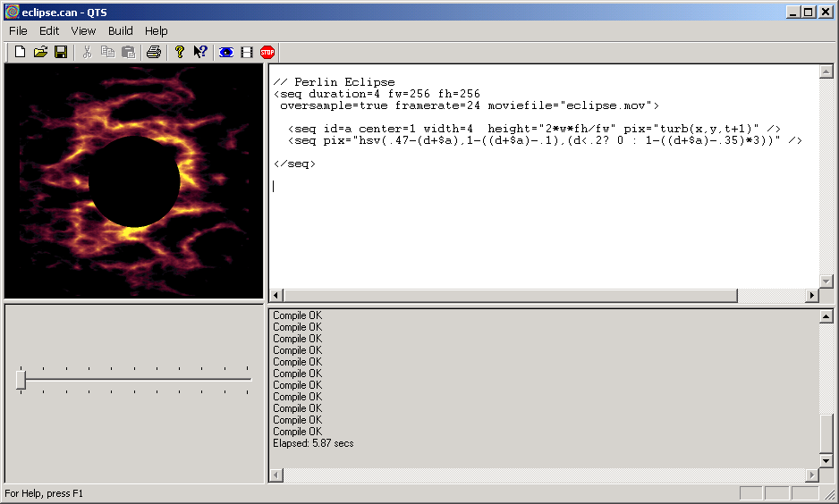The height and width of the screenshot is (504, 839).
Task: Close the QTS window
Action: (826, 12)
